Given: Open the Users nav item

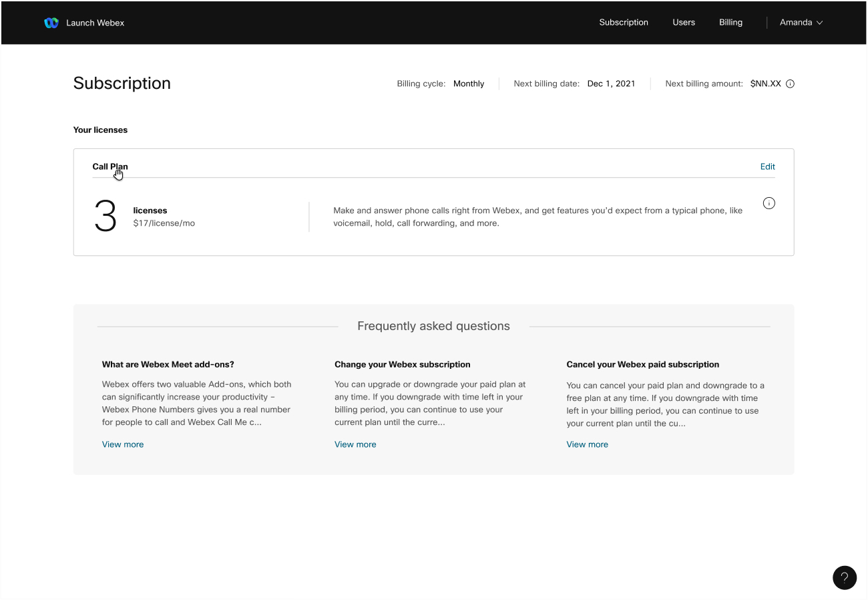Looking at the screenshot, I should coord(684,22).
